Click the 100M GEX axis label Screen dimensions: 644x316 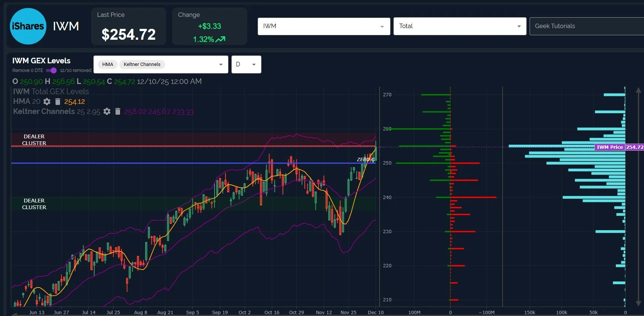coord(414,312)
